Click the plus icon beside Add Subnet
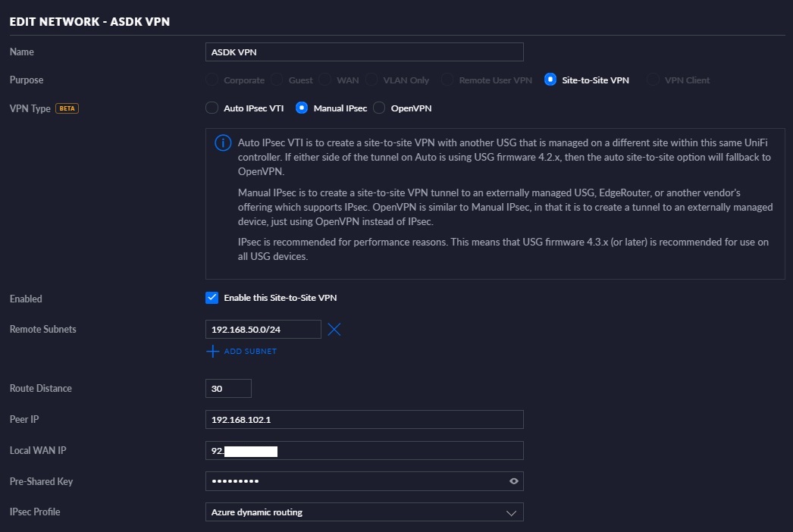793x532 pixels. [x=212, y=352]
